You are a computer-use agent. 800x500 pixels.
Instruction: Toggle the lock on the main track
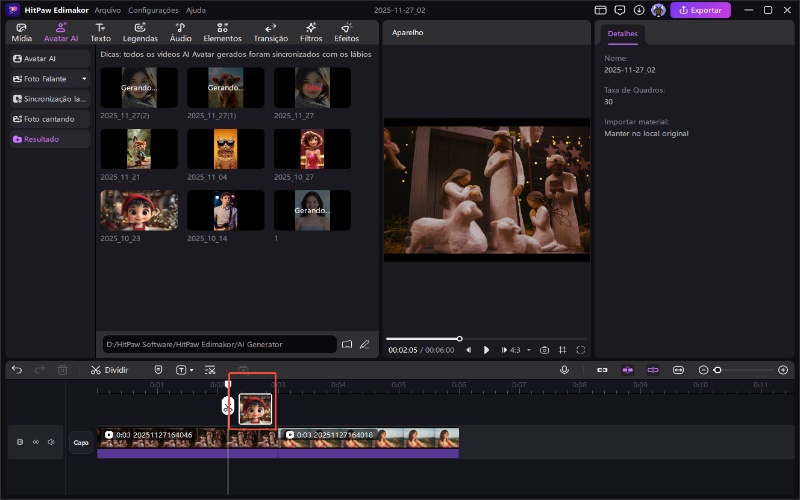click(x=19, y=441)
